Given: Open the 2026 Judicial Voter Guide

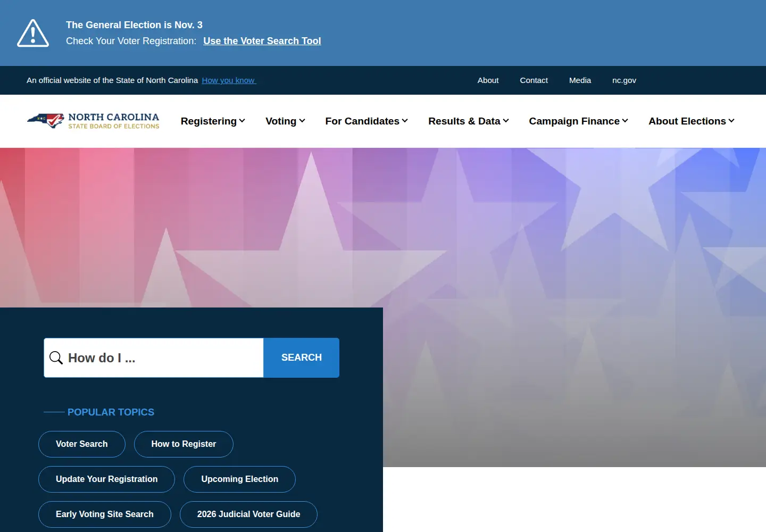Looking at the screenshot, I should pos(248,514).
